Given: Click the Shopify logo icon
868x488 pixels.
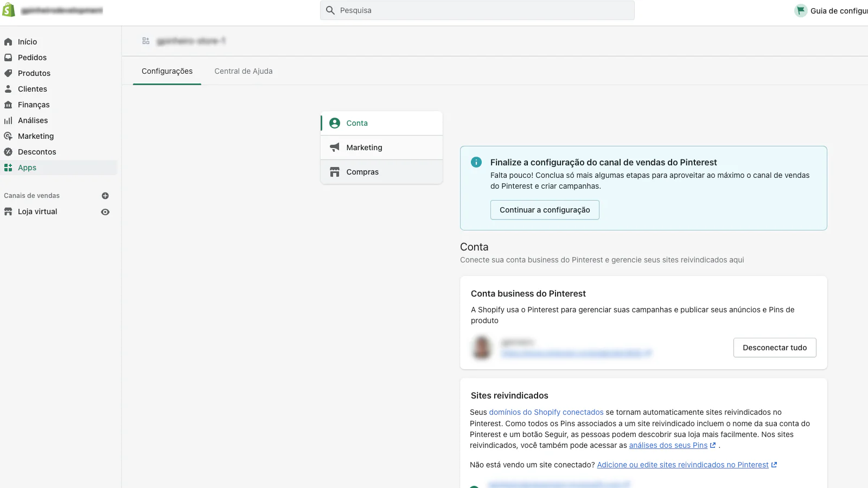Looking at the screenshot, I should click(9, 10).
